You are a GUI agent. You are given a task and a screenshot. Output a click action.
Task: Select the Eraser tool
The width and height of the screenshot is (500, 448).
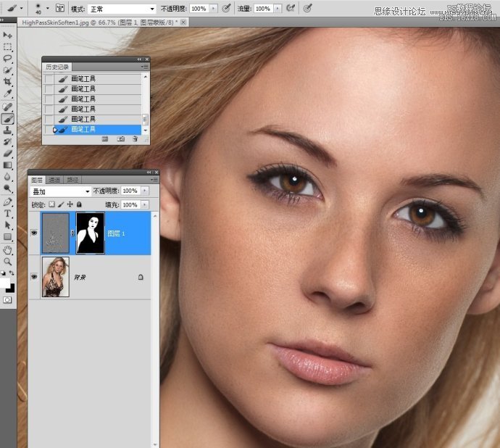(7, 153)
